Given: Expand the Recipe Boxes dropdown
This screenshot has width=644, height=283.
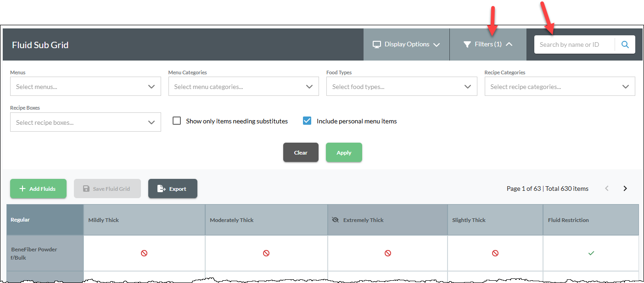Looking at the screenshot, I should pyautogui.click(x=85, y=122).
